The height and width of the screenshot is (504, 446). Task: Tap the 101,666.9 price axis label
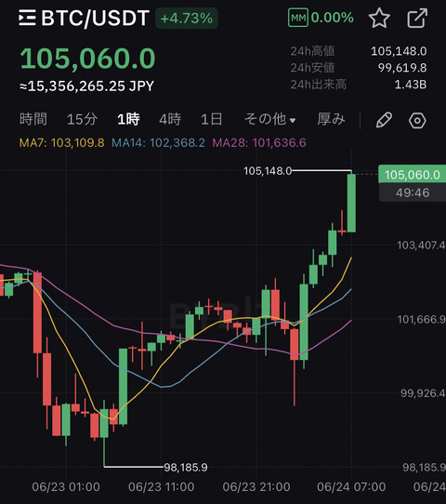click(421, 320)
